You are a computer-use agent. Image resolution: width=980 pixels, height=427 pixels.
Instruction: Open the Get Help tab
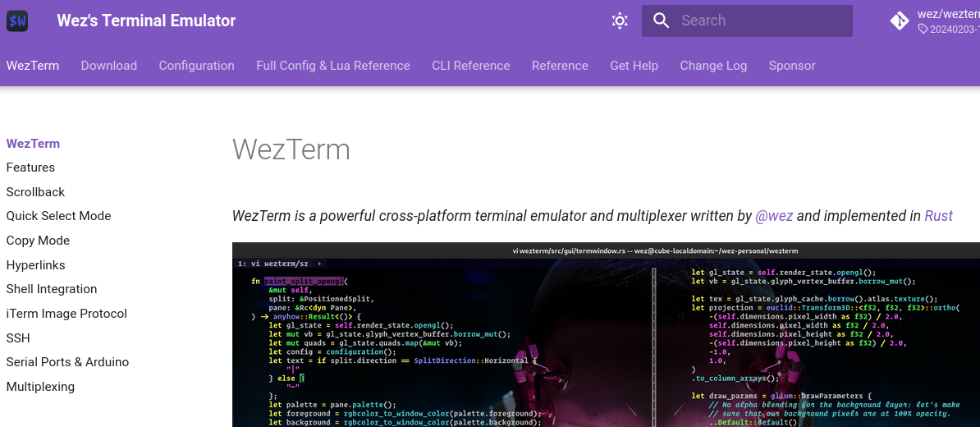[x=634, y=66]
